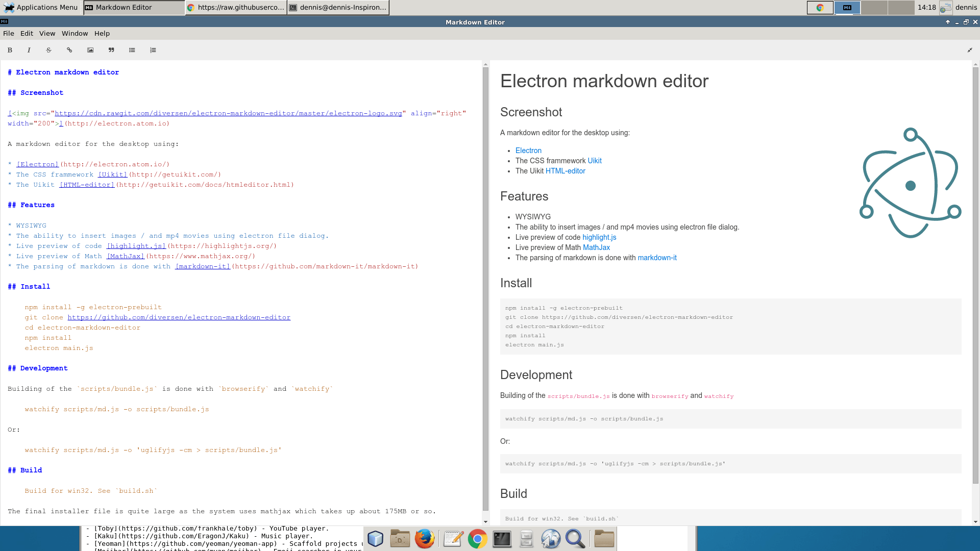Launch the globe web browser from the dock

(x=551, y=539)
